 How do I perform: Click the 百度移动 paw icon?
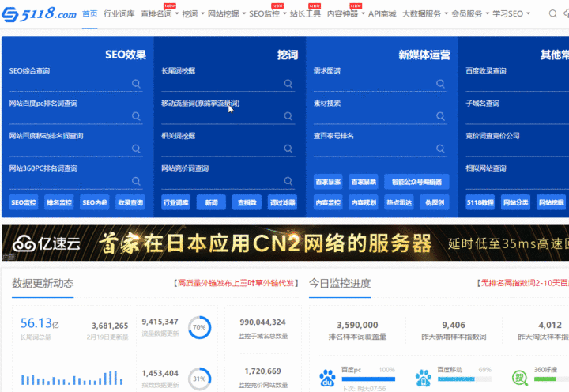(424, 378)
